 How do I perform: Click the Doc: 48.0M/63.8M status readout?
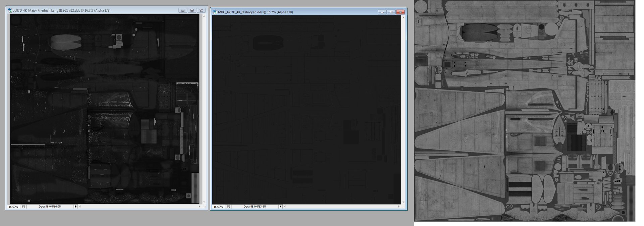(255, 207)
